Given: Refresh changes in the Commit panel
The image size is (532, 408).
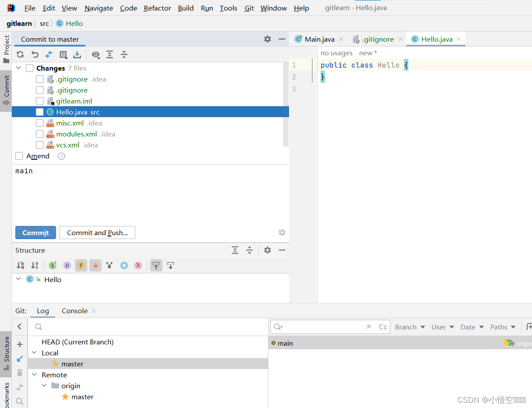Looking at the screenshot, I should 20,54.
